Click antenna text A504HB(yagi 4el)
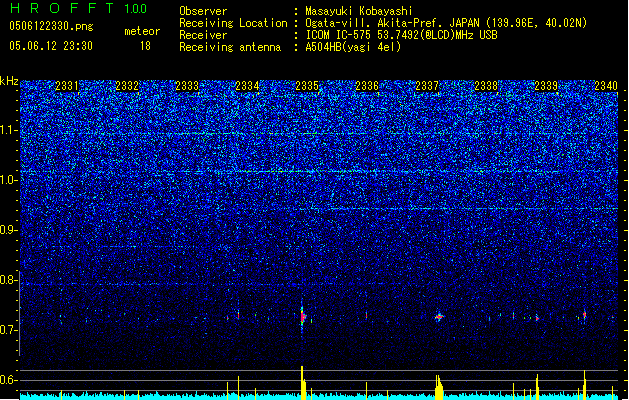 click(353, 47)
